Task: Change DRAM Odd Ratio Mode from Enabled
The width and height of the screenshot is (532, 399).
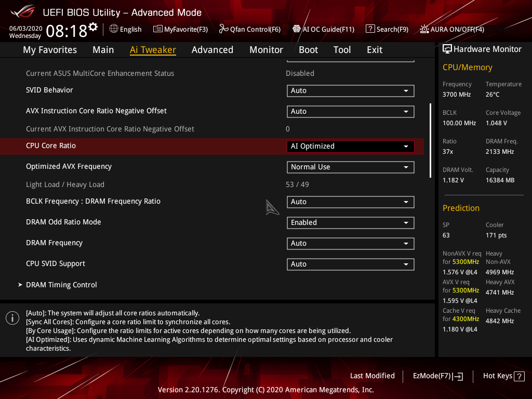Action: [350, 222]
